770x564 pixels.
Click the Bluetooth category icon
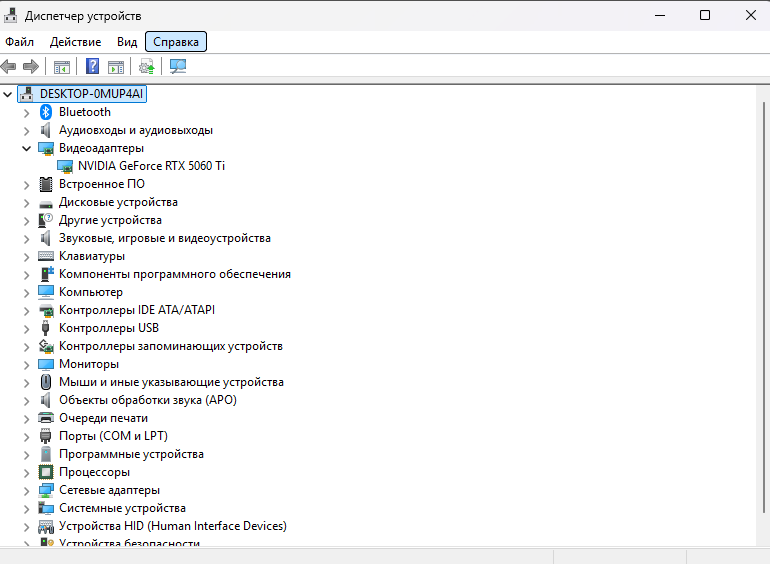pos(46,112)
